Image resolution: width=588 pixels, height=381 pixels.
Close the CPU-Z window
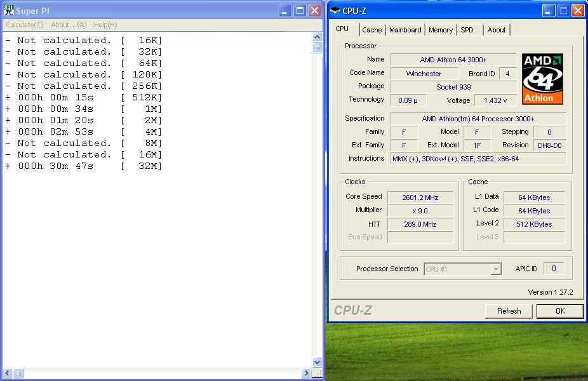[578, 11]
